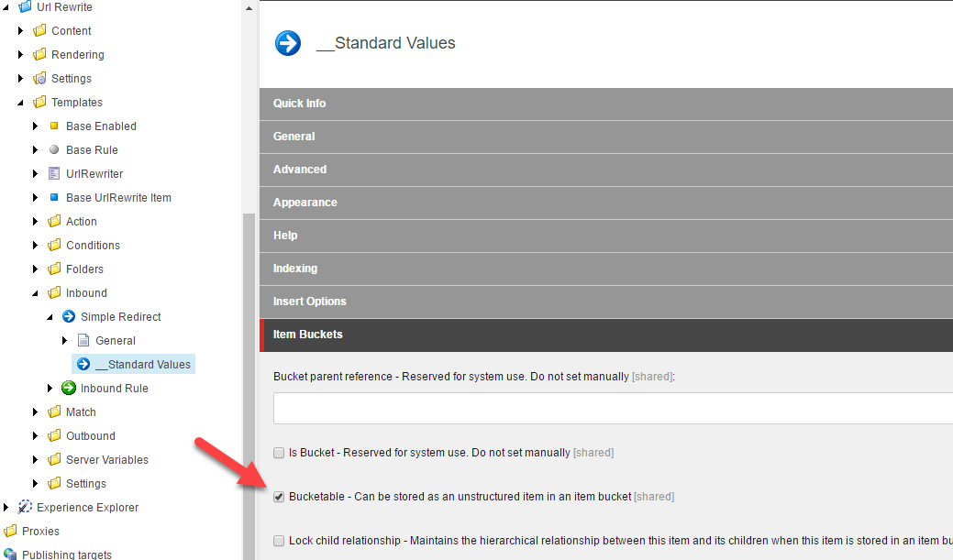Open the Quick Info section
This screenshot has width=953, height=560.
pos(606,104)
